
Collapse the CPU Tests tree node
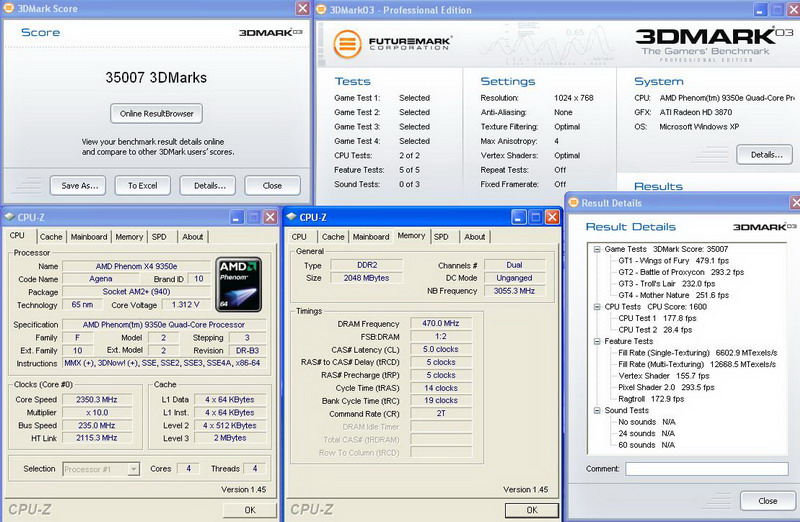point(596,307)
